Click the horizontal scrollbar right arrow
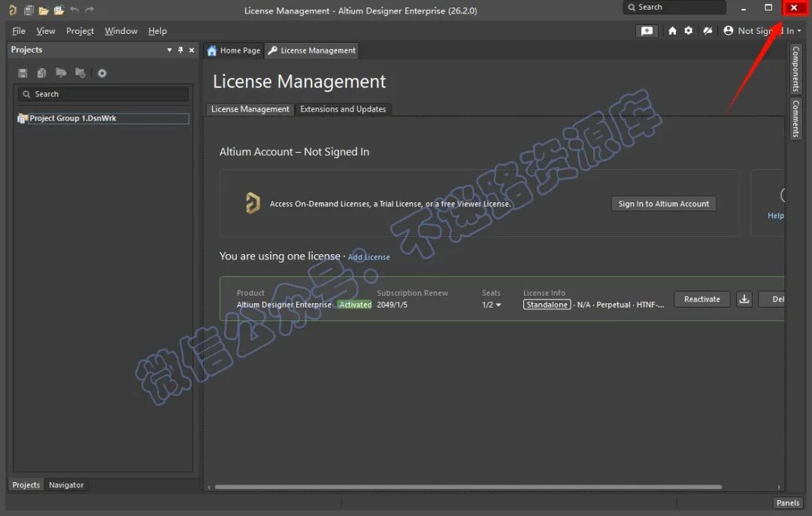This screenshot has height=516, width=812. (x=778, y=487)
